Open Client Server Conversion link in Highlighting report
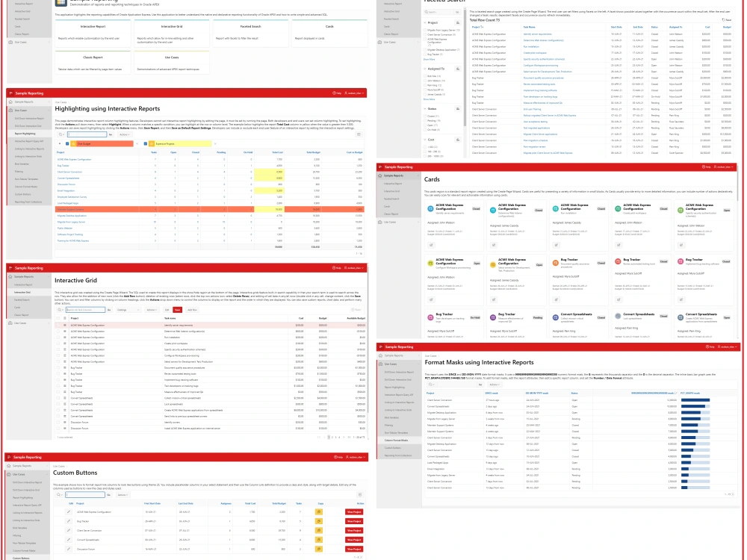Viewport: 747px width, 560px height. point(69,172)
